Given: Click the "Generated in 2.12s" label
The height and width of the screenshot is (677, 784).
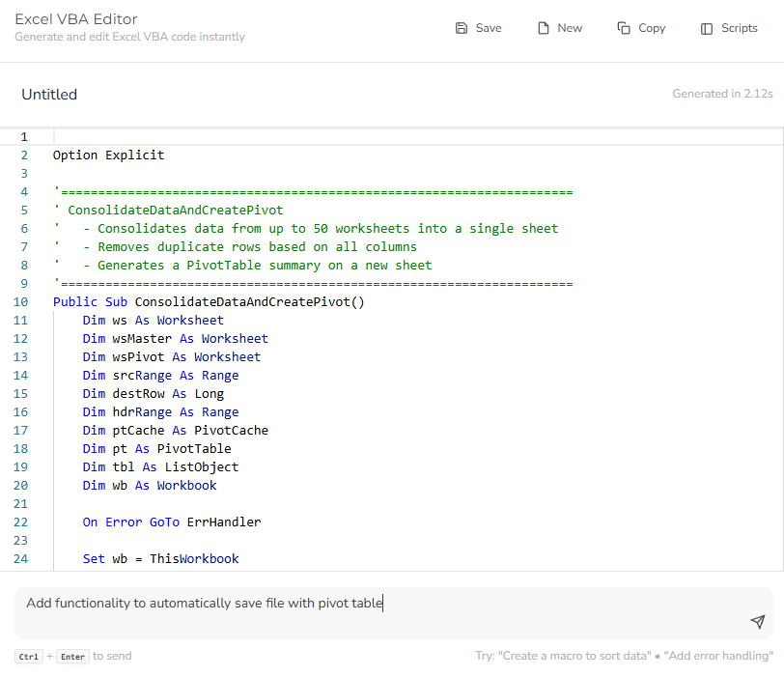Looking at the screenshot, I should pos(718,94).
